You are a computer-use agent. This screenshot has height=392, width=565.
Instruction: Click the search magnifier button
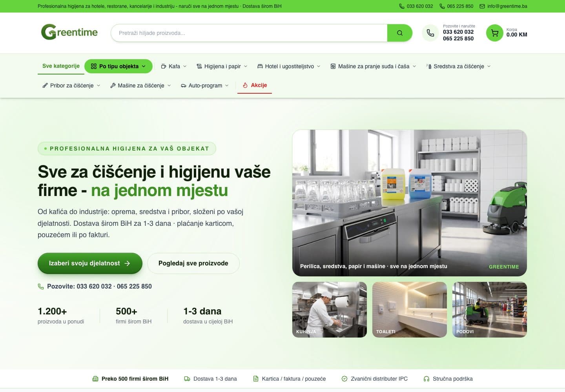tap(399, 33)
